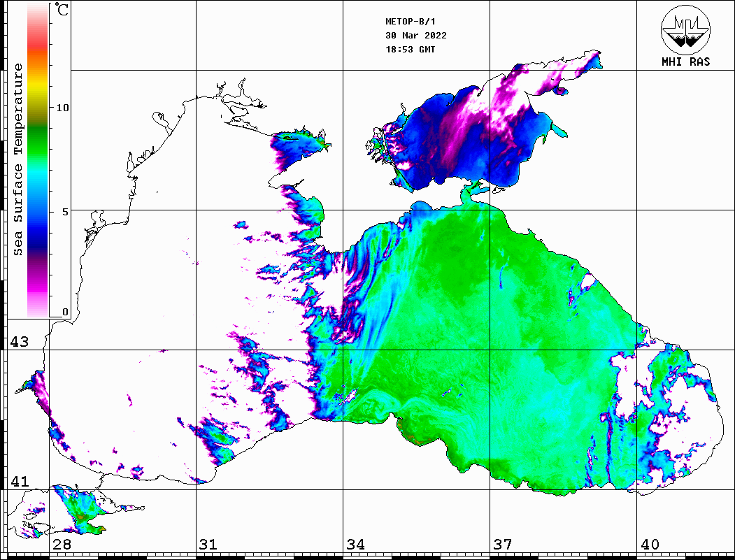The image size is (735, 560).
Task: Click the red band of color scale
Action: coord(38,45)
